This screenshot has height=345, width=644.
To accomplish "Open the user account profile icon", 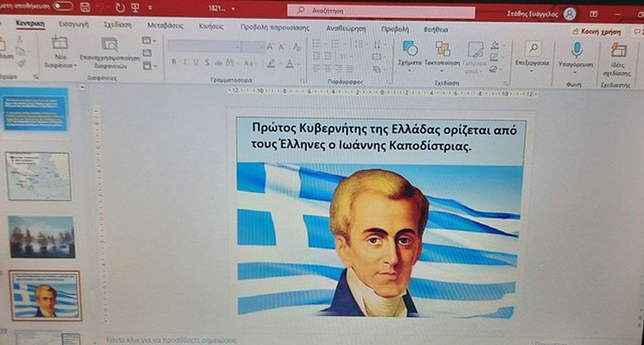I will pyautogui.click(x=569, y=14).
